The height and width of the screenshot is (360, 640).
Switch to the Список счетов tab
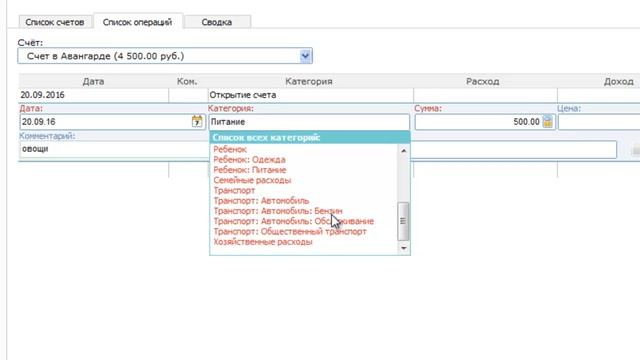(55, 22)
